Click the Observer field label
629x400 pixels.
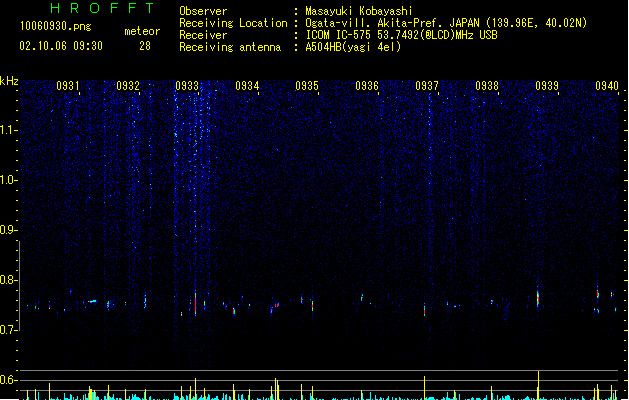203,11
